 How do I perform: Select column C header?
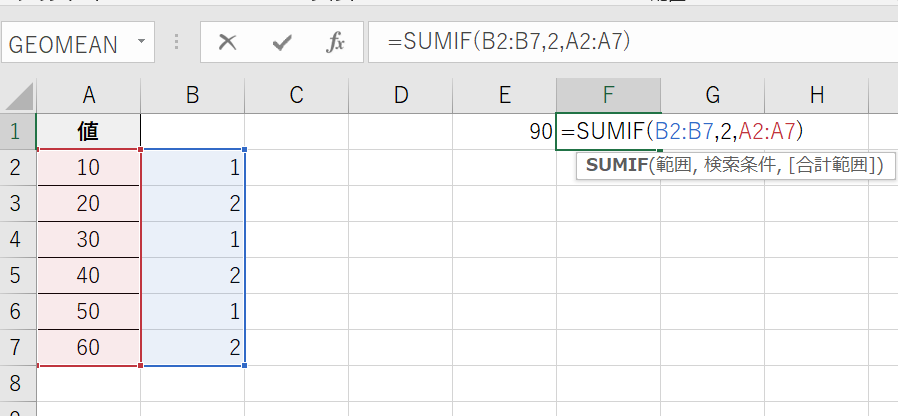[x=296, y=95]
